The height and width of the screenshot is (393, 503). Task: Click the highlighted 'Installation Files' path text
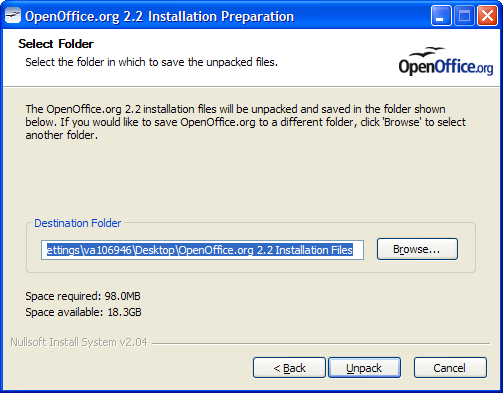pos(314,250)
